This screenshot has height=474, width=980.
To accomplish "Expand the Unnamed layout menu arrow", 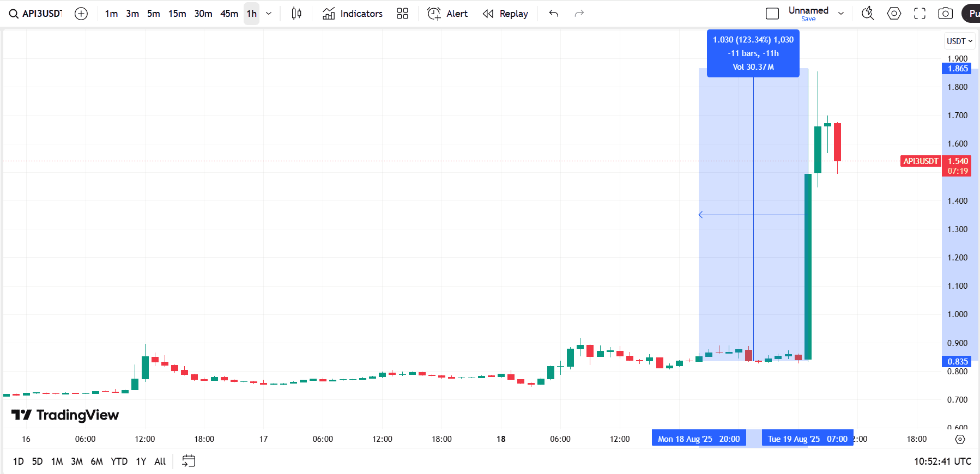I will click(841, 14).
